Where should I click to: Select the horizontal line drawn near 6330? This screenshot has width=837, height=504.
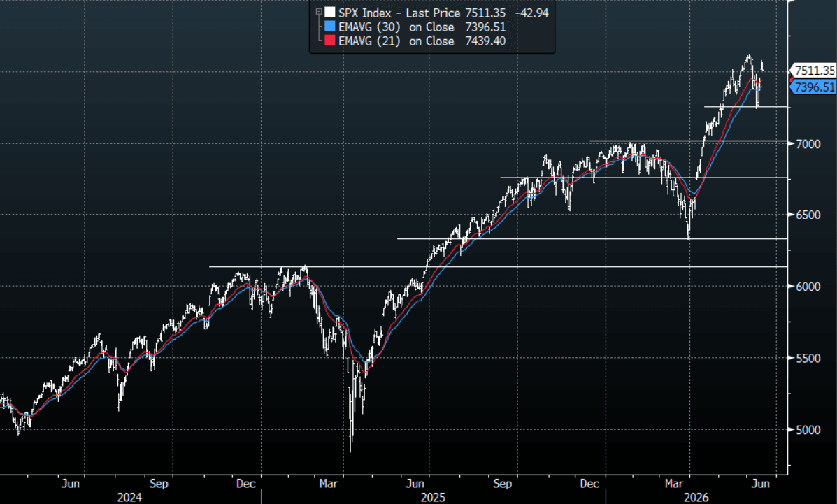592,238
